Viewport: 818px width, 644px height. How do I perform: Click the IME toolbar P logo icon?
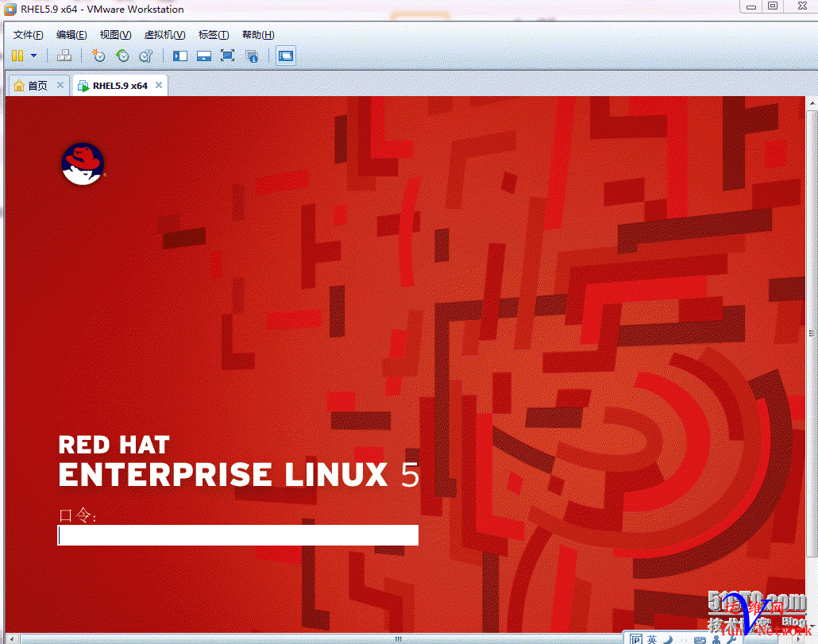pos(636,638)
